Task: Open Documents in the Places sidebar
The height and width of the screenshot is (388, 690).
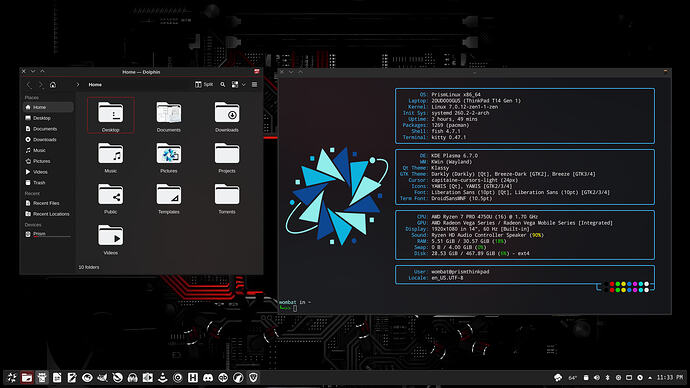Action: [48, 129]
